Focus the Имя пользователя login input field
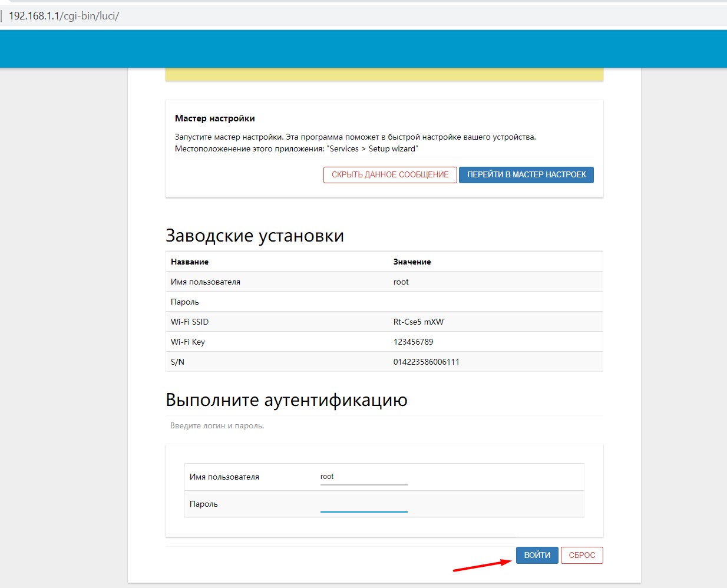The height and width of the screenshot is (588, 727). pyautogui.click(x=363, y=477)
